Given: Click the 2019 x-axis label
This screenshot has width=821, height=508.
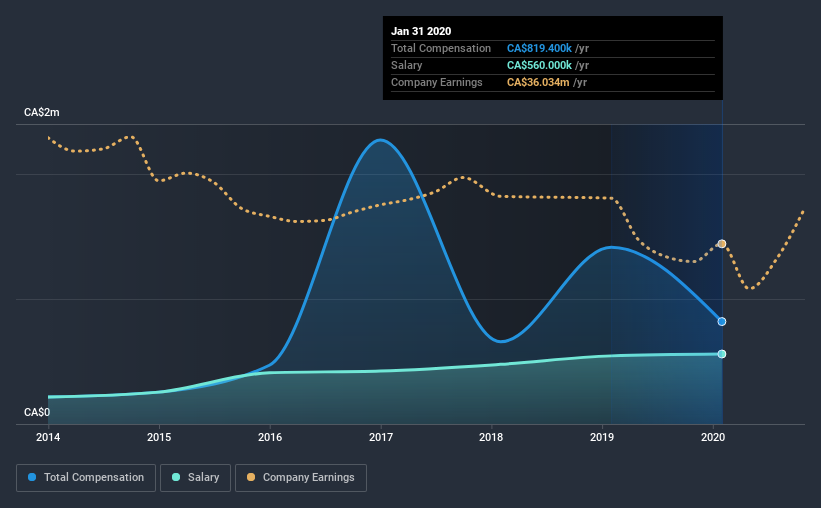Looking at the screenshot, I should [602, 437].
